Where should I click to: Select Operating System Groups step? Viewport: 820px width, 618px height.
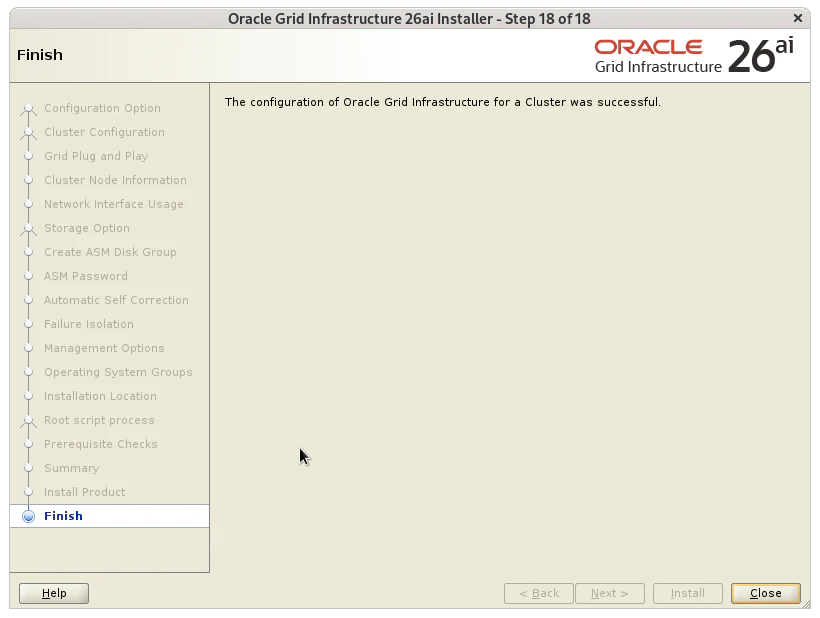(x=118, y=373)
